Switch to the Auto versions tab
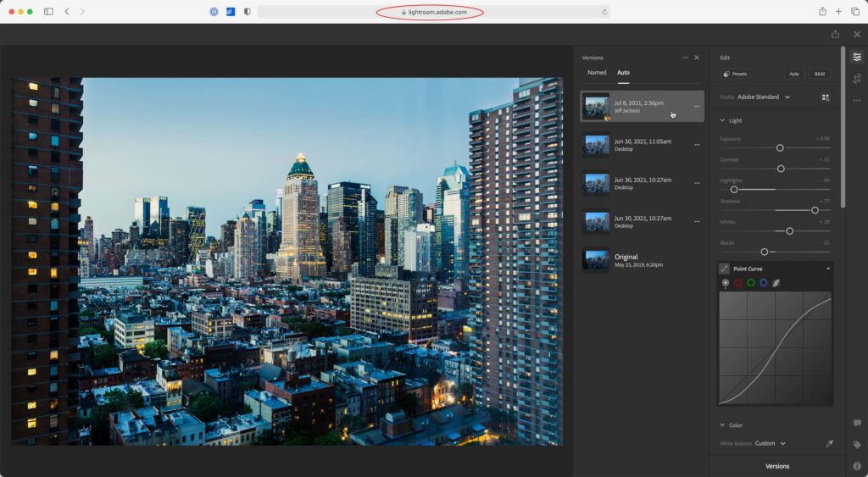This screenshot has width=868, height=477. point(623,73)
